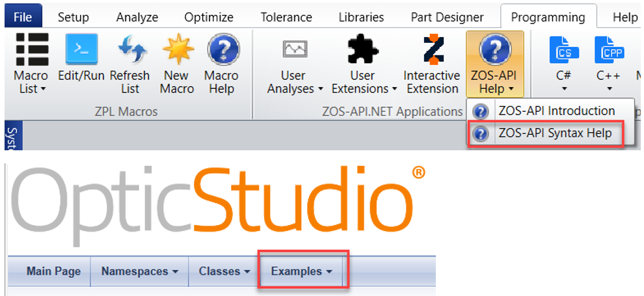
Task: Switch to the Analyze tab
Action: click(x=137, y=18)
